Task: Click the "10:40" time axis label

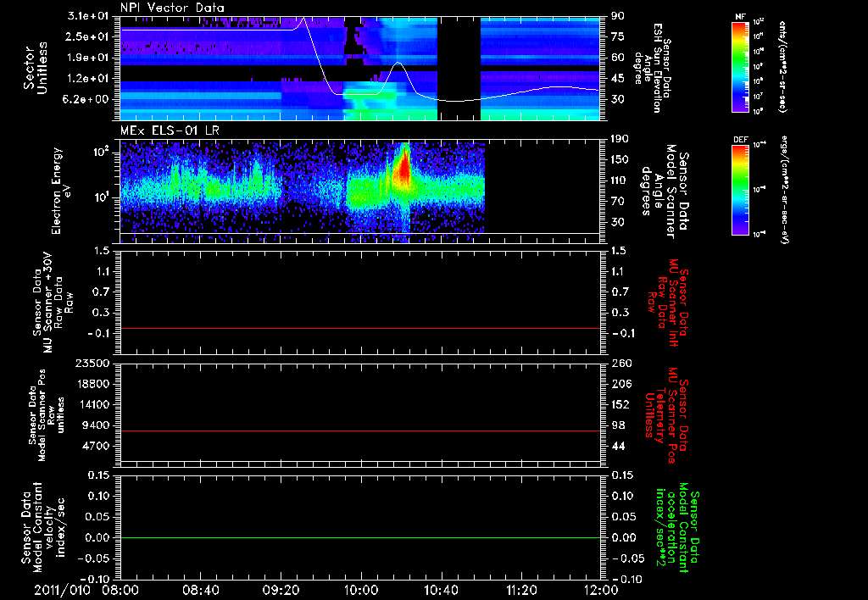Action: point(441,590)
